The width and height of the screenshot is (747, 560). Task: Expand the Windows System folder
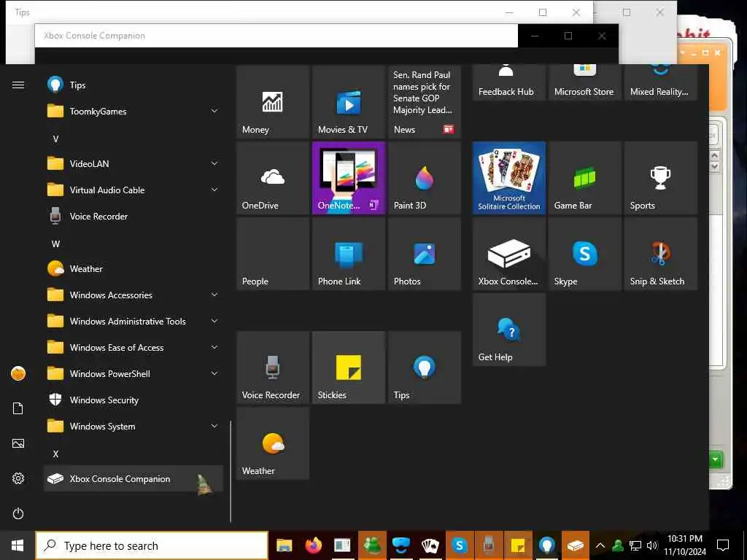pos(133,426)
